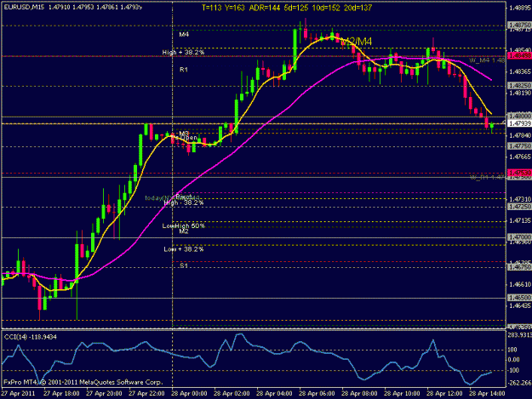Image resolution: width=532 pixels, height=399 pixels.
Task: Click the '28 Apr 02:00' time axis label
Action: [x=232, y=394]
